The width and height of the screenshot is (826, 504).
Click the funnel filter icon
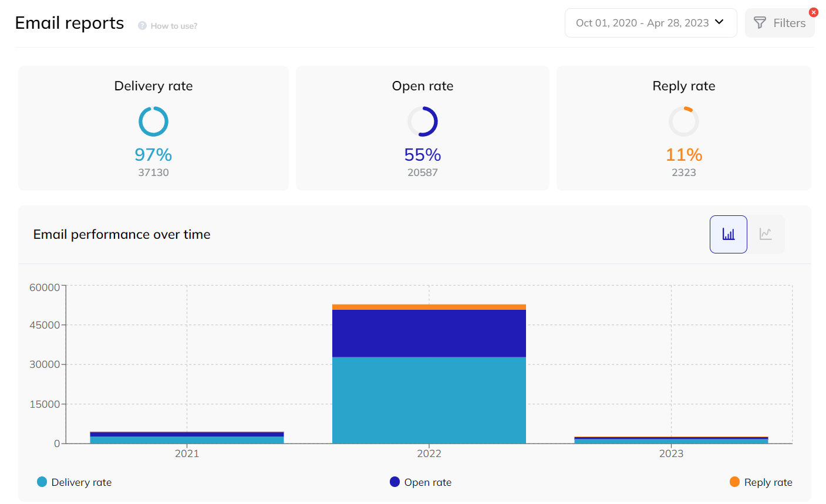[x=760, y=23]
